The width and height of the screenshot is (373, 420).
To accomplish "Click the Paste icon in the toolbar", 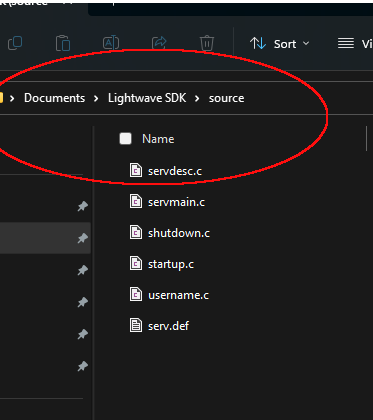I will (x=63, y=43).
